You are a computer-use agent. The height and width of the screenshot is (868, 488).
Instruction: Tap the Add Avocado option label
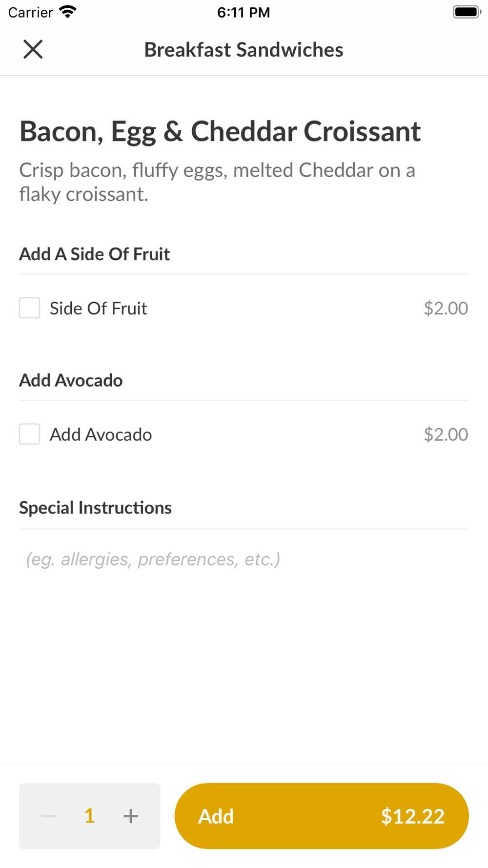pyautogui.click(x=101, y=434)
